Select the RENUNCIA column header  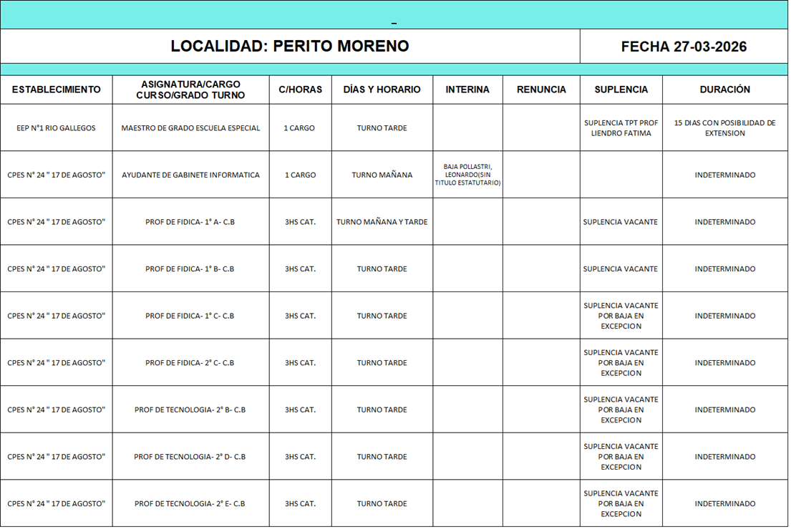[541, 90]
